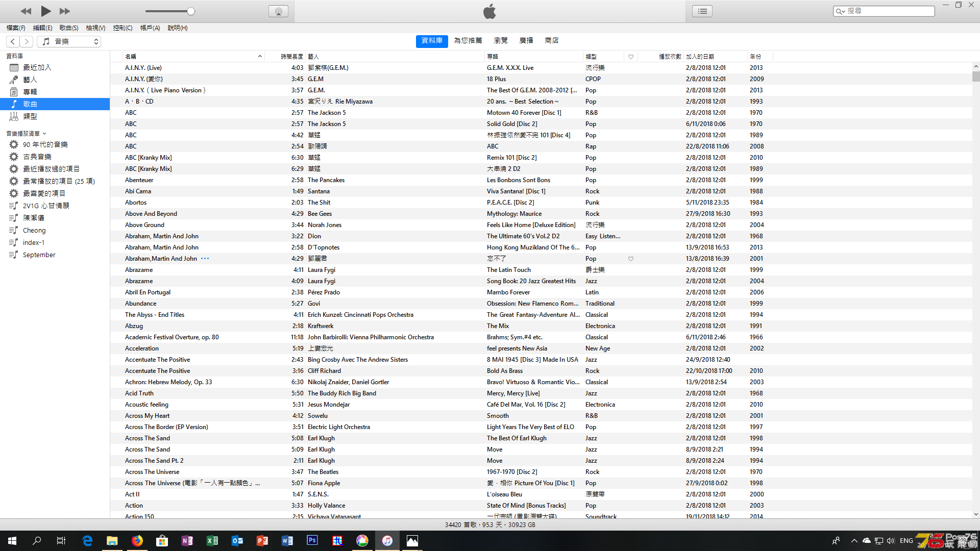Select 最近加入 in the sidebar
This screenshot has height=551, width=980.
[x=55, y=67]
